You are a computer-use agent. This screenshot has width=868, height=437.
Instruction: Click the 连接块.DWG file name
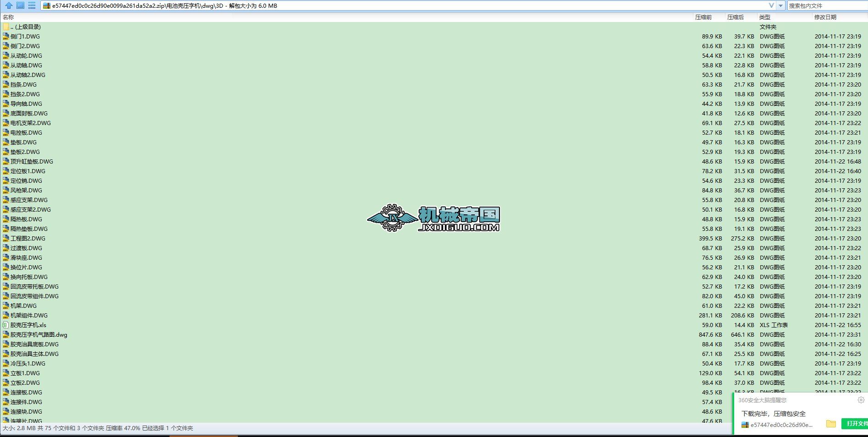[x=26, y=411]
